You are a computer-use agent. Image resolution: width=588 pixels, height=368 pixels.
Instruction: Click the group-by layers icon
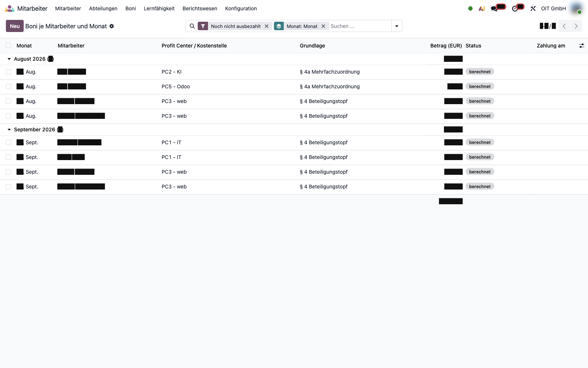[x=279, y=26]
